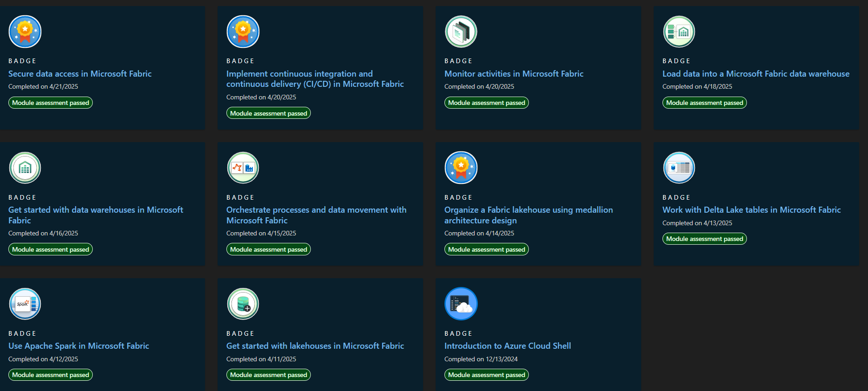The image size is (868, 391).
Task: Open Organize a Fabric lakehouse medallion link
Action: pyautogui.click(x=528, y=215)
